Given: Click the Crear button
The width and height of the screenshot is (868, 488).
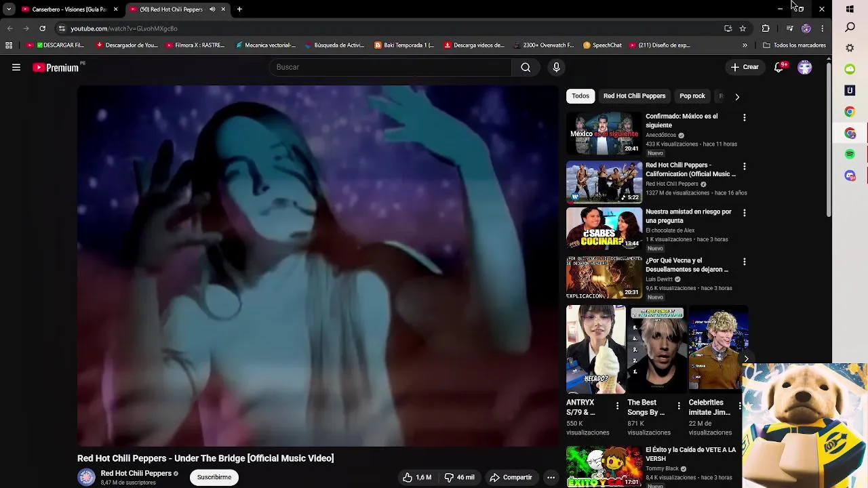Looking at the screenshot, I should (x=745, y=67).
